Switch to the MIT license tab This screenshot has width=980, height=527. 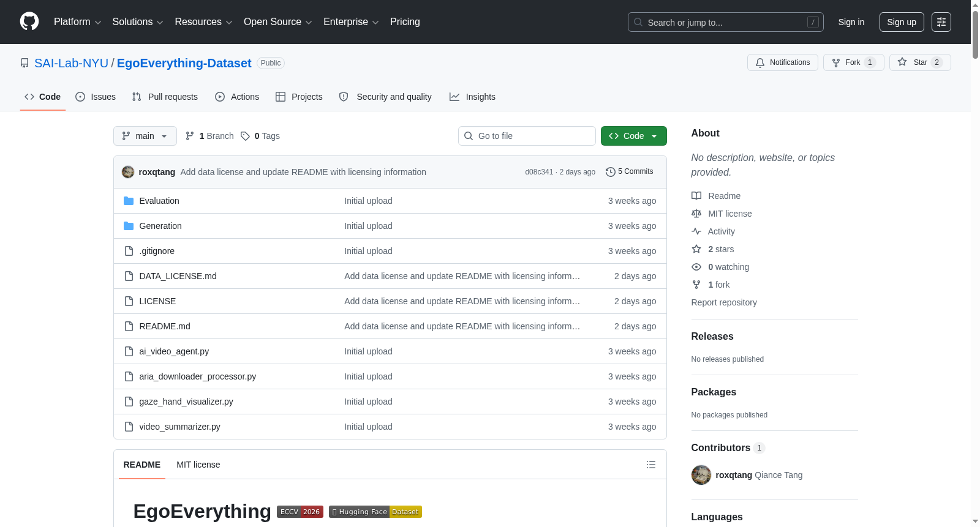(198, 465)
